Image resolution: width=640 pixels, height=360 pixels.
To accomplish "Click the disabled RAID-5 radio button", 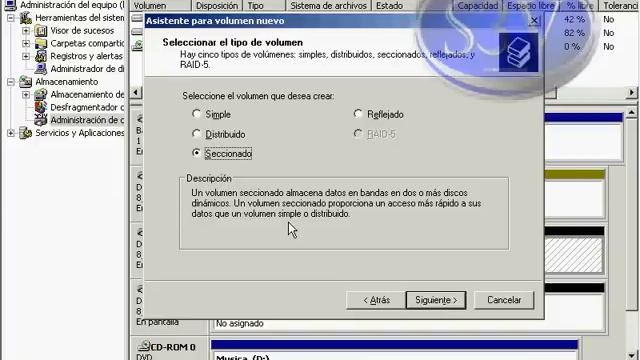I will pos(358,134).
